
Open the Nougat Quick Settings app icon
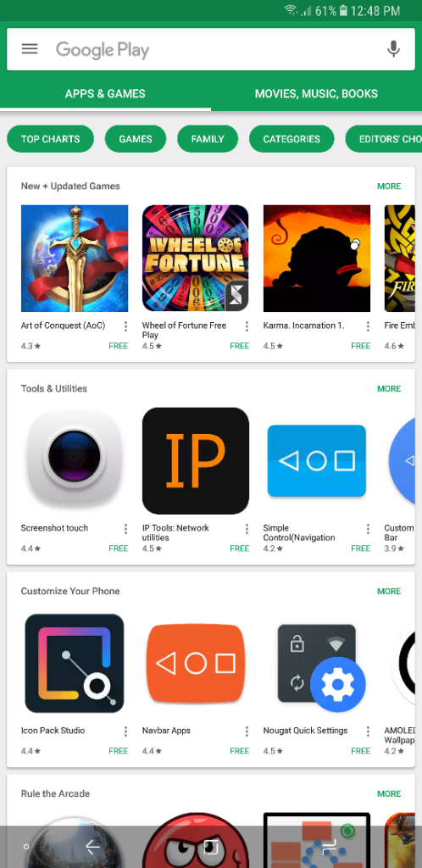point(316,663)
